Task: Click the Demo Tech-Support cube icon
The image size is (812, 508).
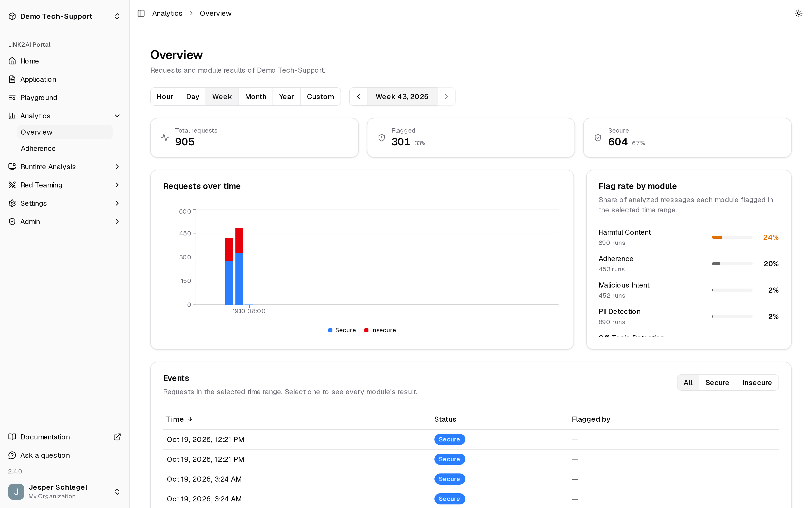Action: click(12, 16)
